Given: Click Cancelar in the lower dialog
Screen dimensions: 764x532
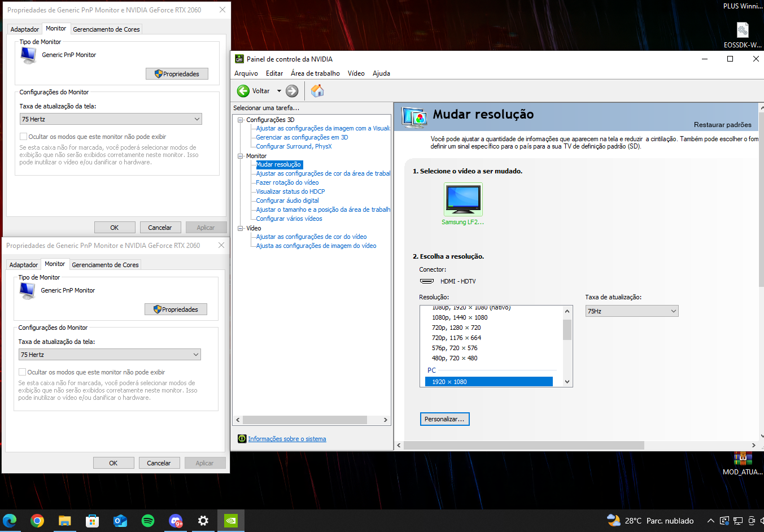Looking at the screenshot, I should [159, 463].
